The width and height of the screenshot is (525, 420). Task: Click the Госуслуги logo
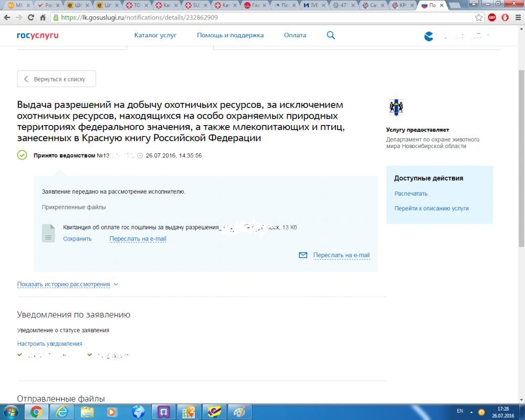tap(37, 35)
